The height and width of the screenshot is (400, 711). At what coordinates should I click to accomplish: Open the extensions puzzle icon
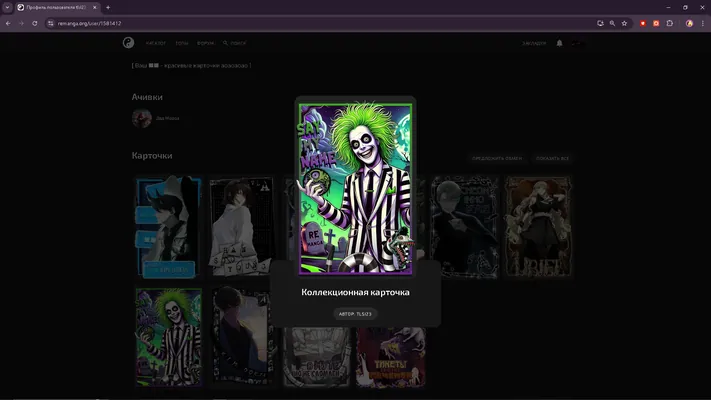tap(670, 23)
